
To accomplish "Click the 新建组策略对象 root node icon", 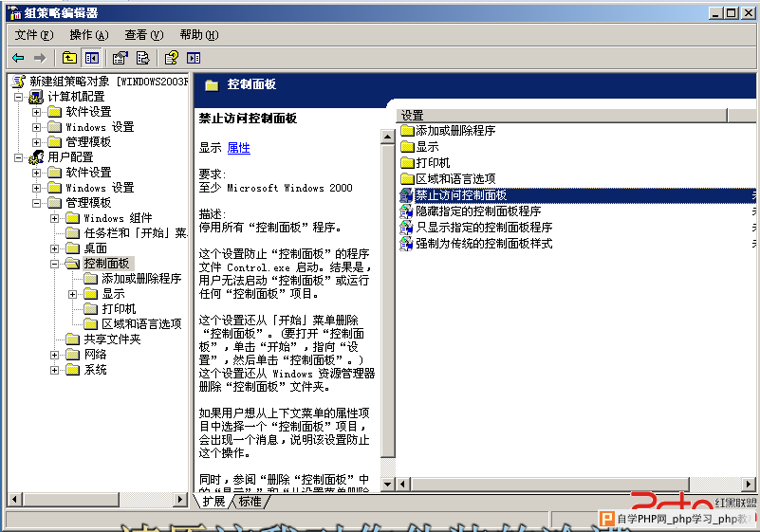I will point(18,82).
